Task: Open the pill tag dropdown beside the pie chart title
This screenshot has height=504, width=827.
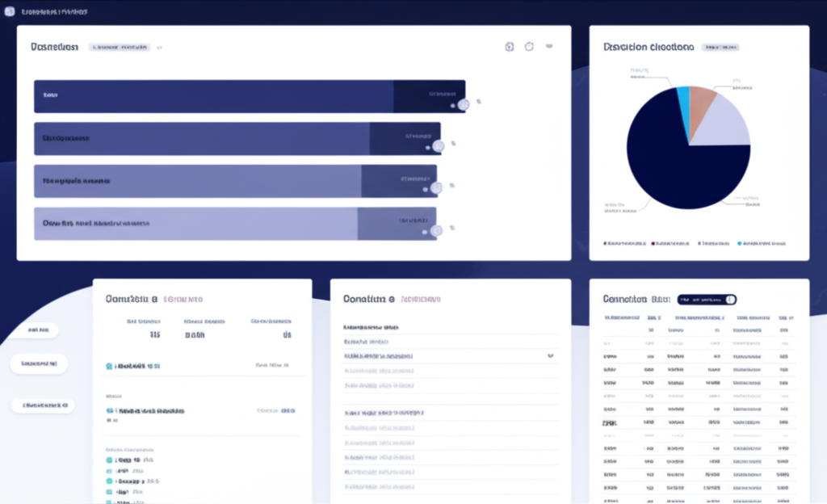Action: point(721,48)
